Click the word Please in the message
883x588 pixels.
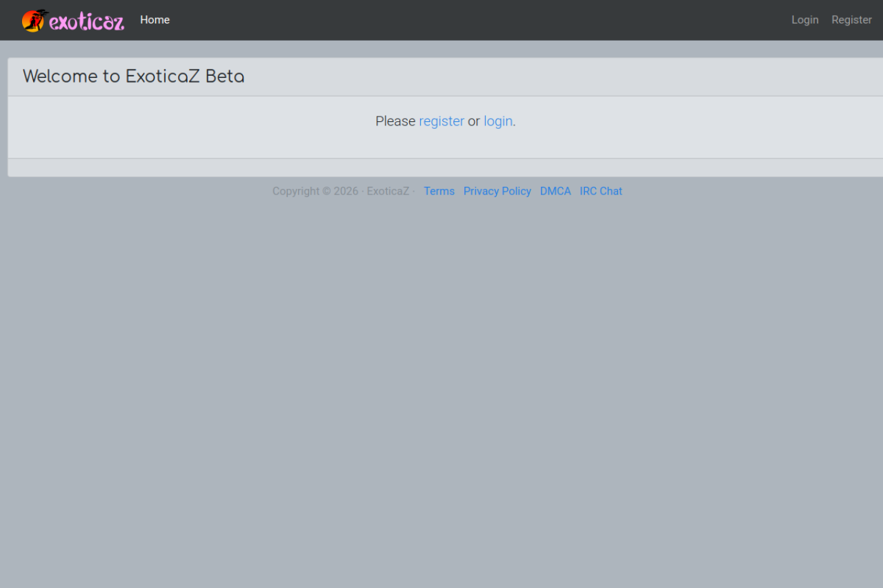[395, 121]
